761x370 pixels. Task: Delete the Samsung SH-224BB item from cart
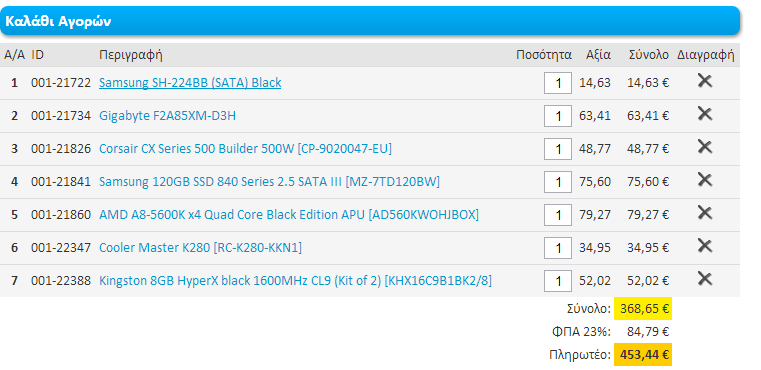coord(705,81)
